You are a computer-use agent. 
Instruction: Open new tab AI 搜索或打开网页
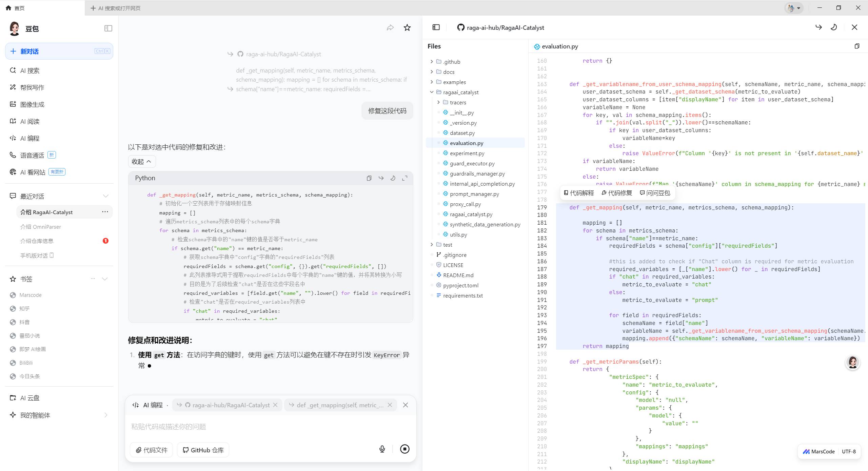116,8
